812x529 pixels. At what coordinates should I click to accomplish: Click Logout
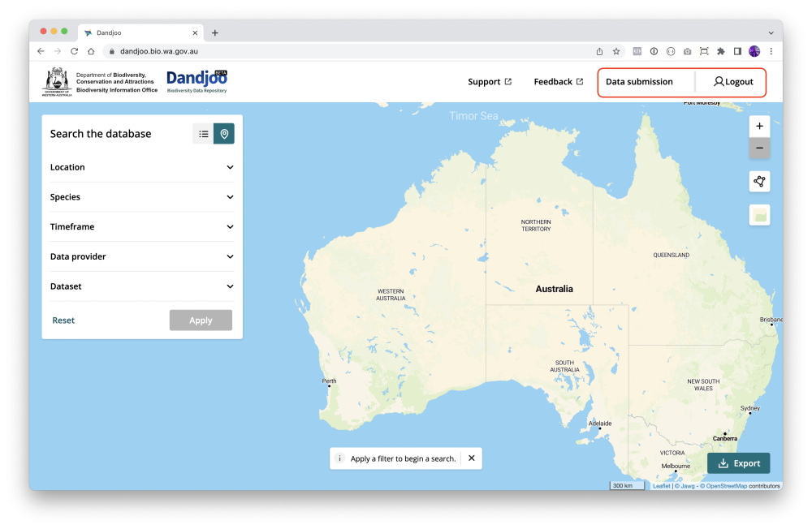733,82
